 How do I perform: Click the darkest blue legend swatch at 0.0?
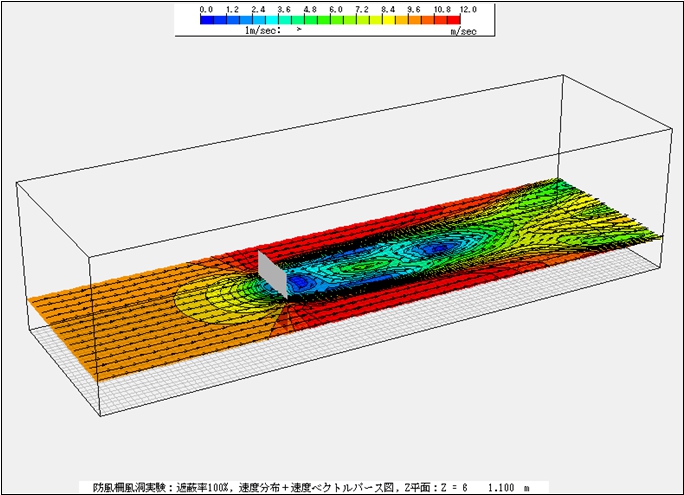207,20
